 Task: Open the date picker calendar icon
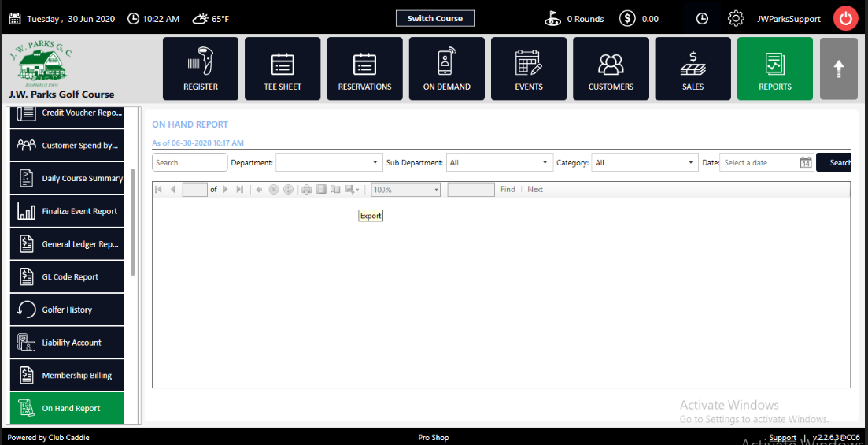806,163
